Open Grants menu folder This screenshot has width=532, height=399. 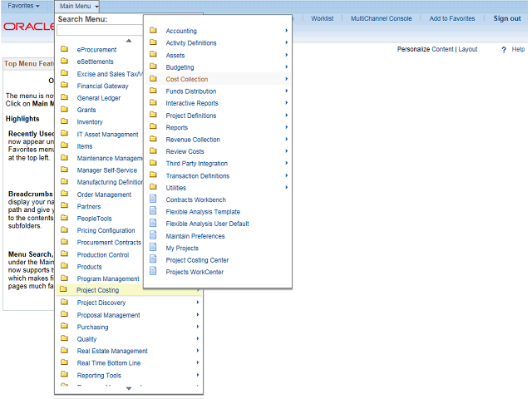86,110
